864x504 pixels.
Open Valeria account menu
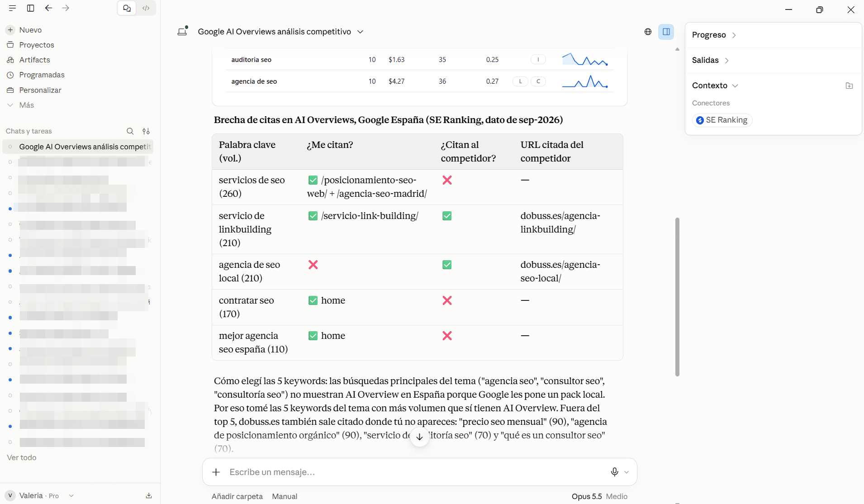(x=39, y=495)
